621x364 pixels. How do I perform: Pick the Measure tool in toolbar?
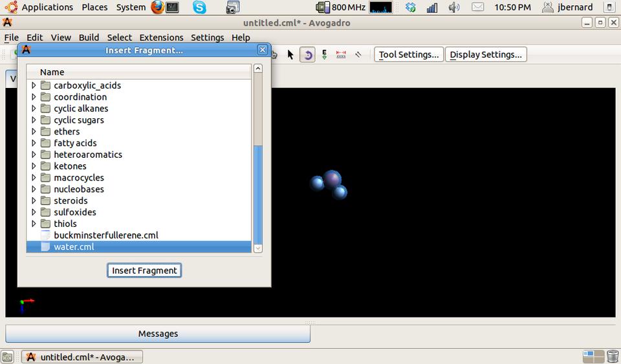341,55
